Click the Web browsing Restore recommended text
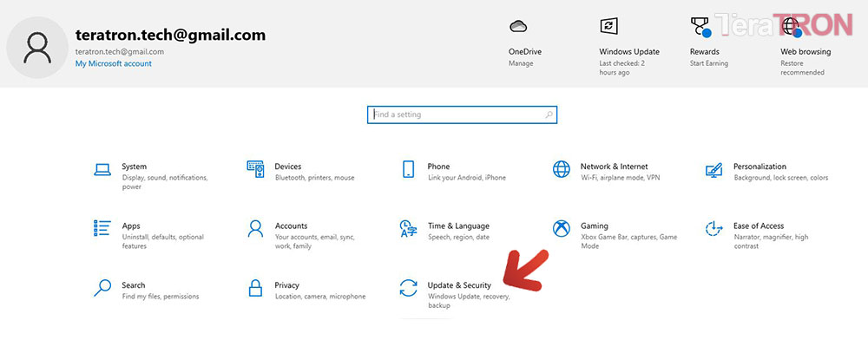 802,68
